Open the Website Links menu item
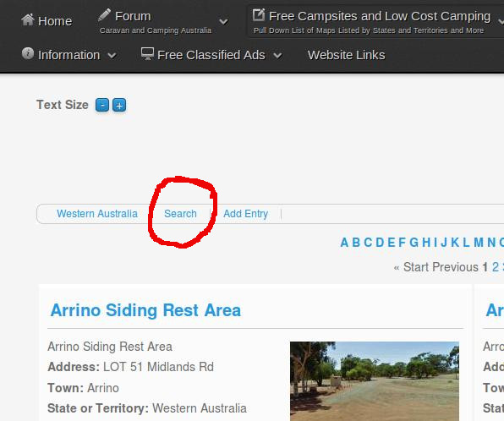 click(346, 55)
